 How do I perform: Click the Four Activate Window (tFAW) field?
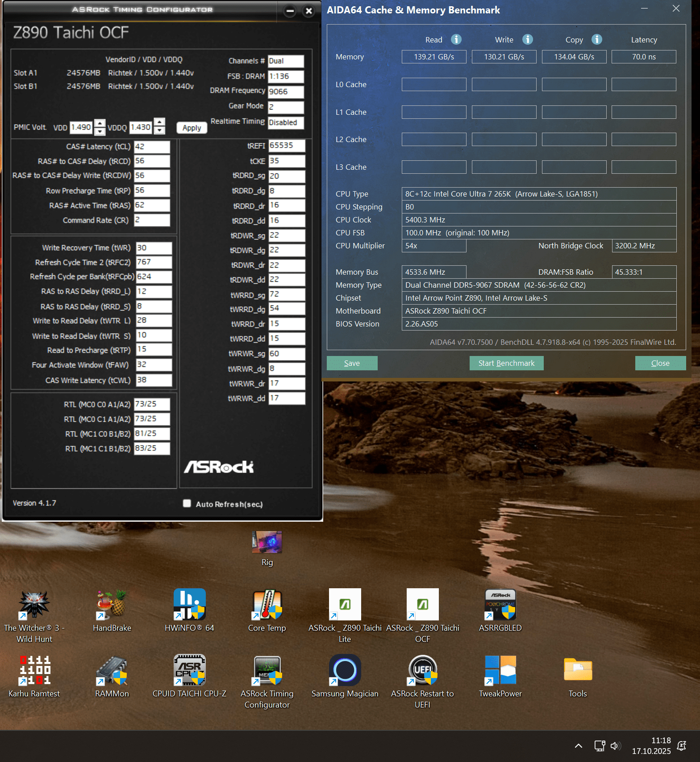tap(154, 365)
